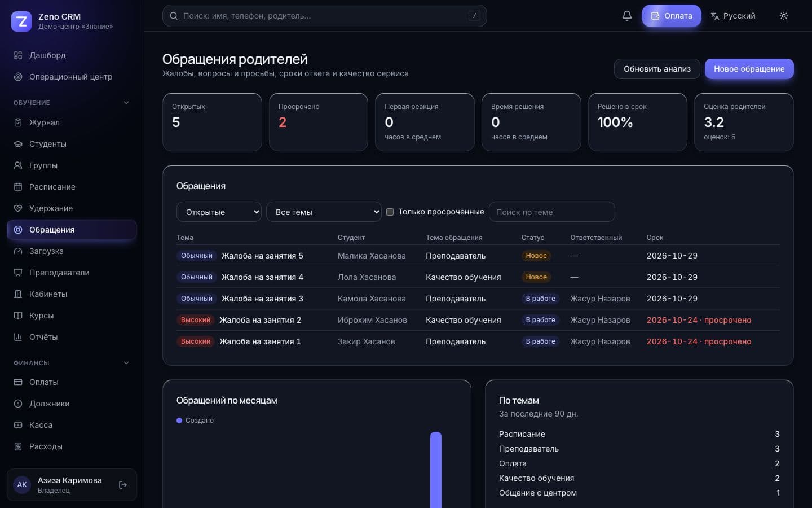
Task: Open the Расписание page
Action: tap(72, 187)
